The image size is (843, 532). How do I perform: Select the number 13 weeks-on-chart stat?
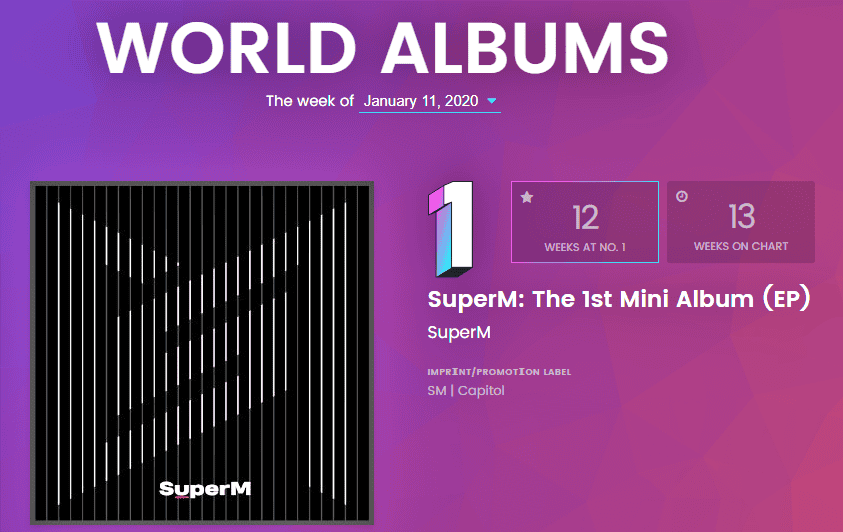pos(741,216)
